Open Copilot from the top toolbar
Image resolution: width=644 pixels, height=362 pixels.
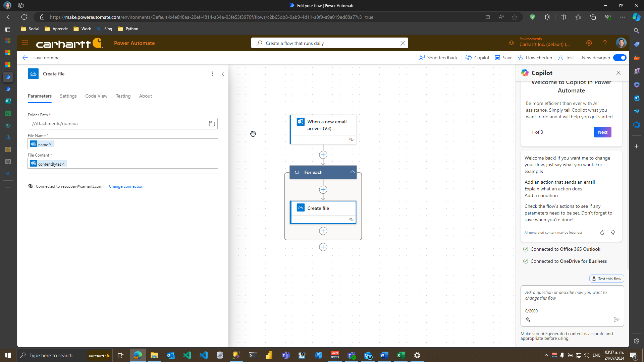[477, 58]
